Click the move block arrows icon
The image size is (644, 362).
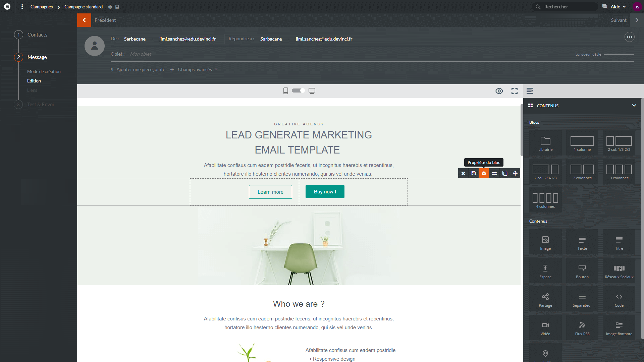(515, 173)
